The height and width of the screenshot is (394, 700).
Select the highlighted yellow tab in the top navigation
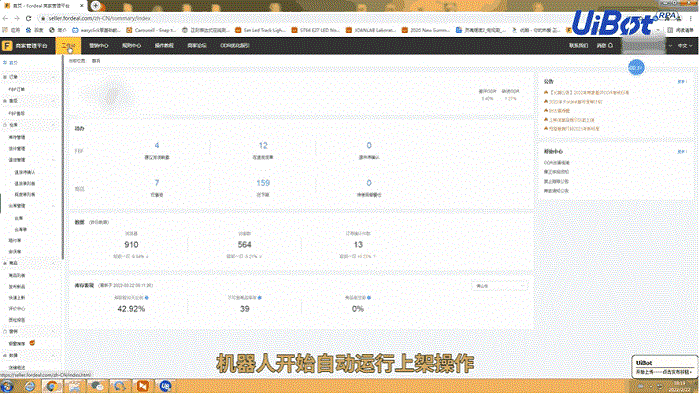click(68, 46)
